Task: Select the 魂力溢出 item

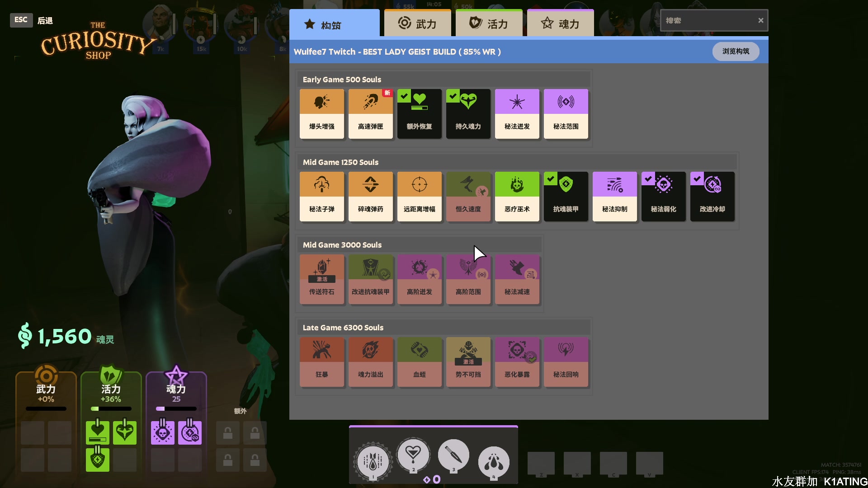Action: click(370, 362)
